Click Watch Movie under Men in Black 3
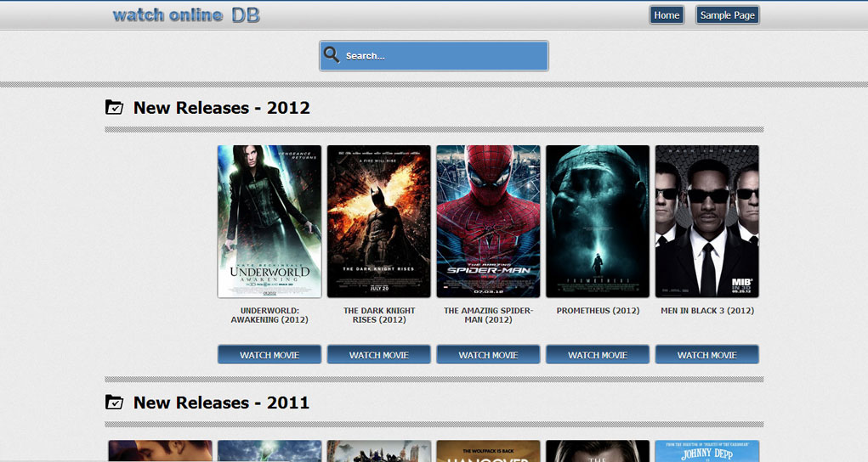This screenshot has width=868, height=462. (707, 355)
